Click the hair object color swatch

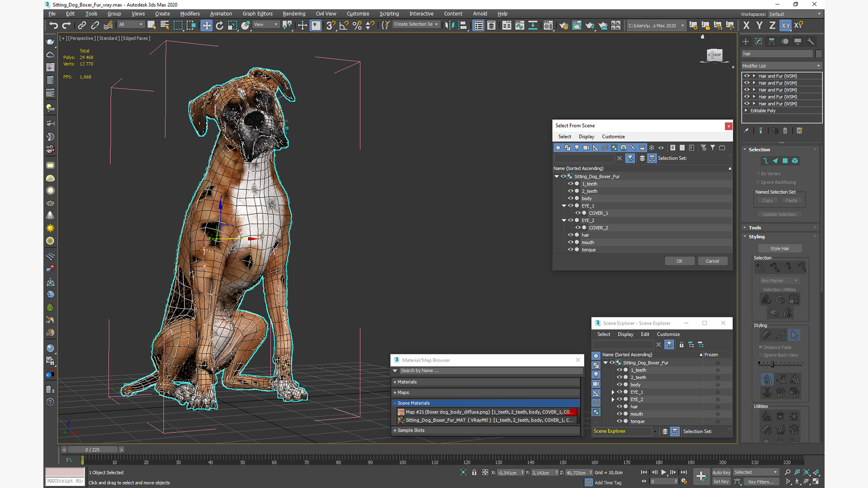[x=819, y=54]
